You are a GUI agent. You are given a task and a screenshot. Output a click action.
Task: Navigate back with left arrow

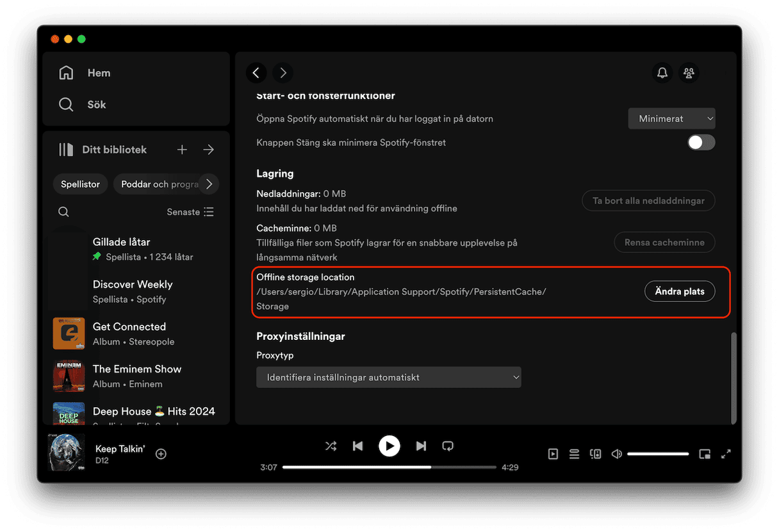point(256,73)
